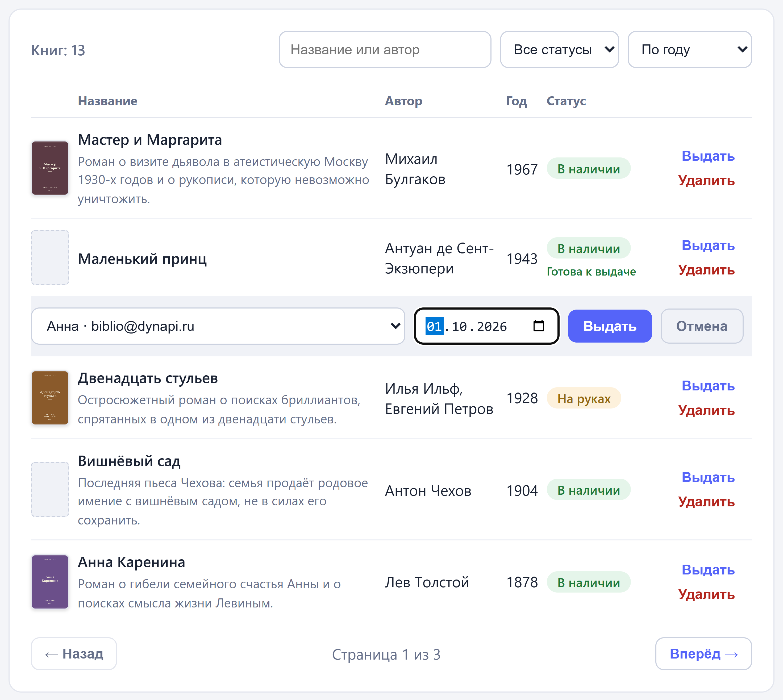Click the empty cover placeholder for Вишнёвый сад
Viewport: 783px width, 700px height.
tap(50, 489)
